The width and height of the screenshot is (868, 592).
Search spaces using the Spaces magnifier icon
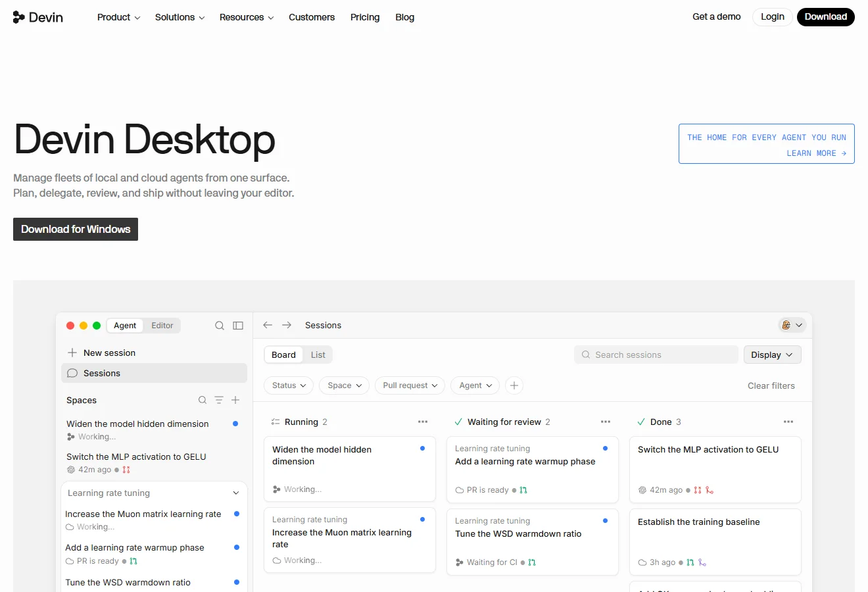[x=203, y=400]
